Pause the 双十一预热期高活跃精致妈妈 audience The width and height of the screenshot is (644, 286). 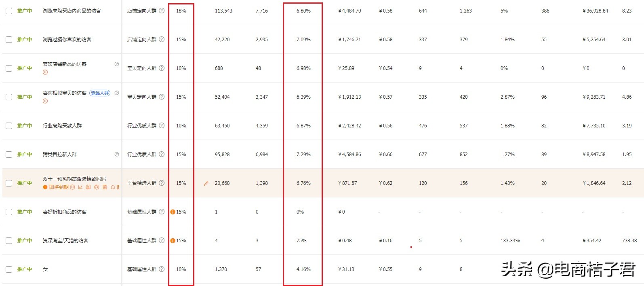click(73, 187)
